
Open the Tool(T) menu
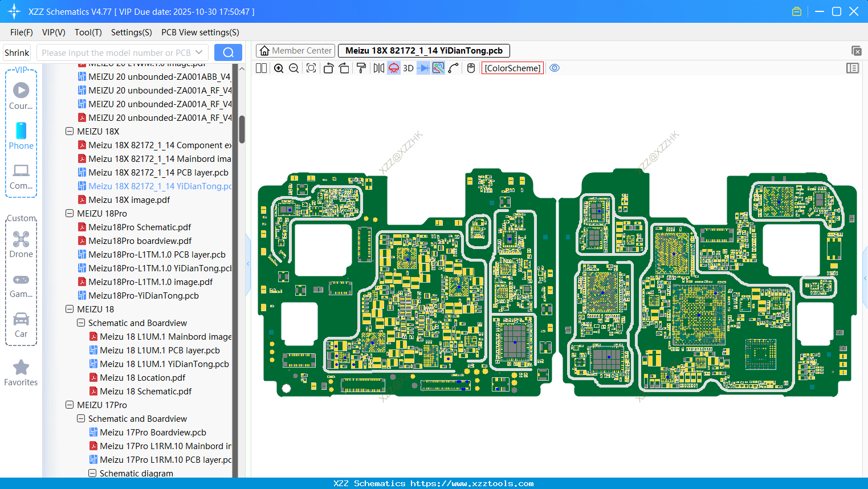(88, 32)
